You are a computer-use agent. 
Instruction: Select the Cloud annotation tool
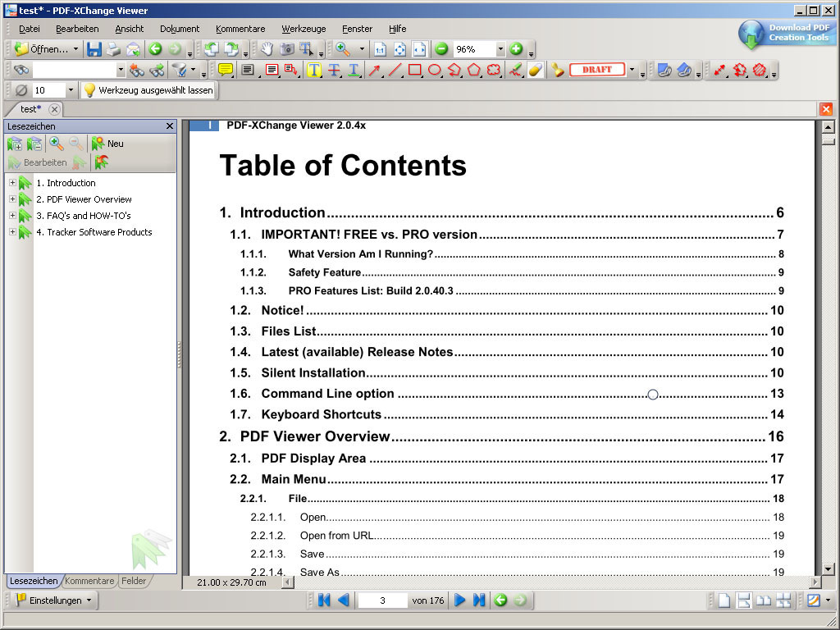click(494, 70)
